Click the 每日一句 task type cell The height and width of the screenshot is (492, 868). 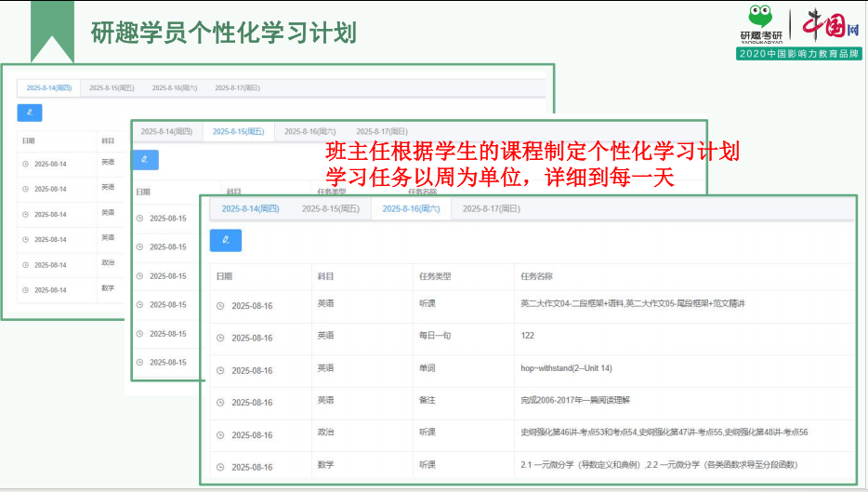[x=435, y=336]
